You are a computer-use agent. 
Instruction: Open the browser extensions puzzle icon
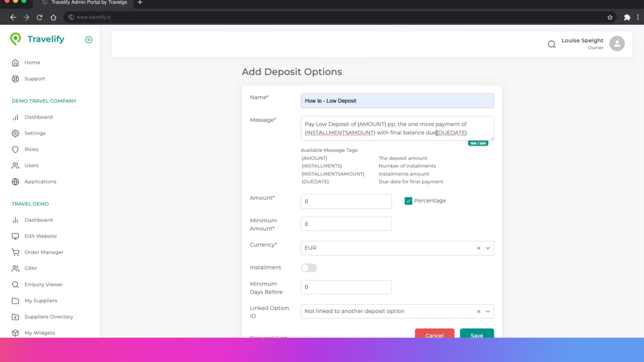[627, 17]
